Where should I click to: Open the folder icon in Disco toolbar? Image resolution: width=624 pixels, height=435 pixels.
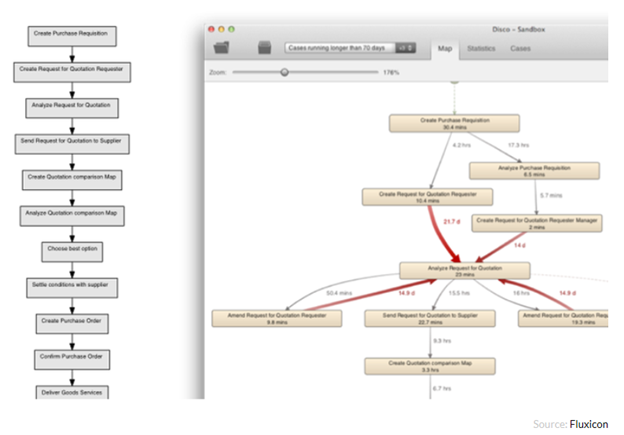pyautogui.click(x=221, y=48)
